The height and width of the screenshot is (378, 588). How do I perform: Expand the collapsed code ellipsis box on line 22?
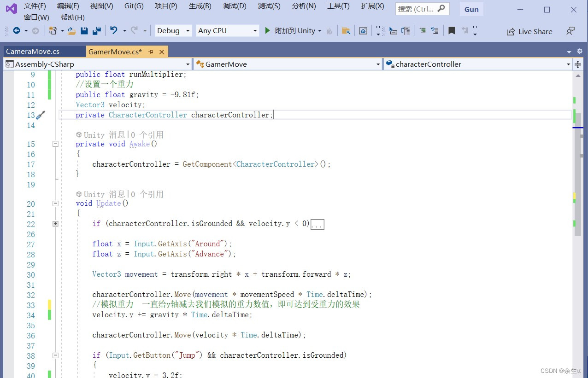[x=318, y=225]
